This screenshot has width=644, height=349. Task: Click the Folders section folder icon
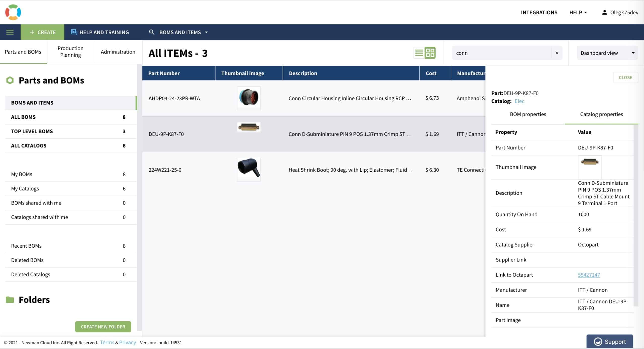click(10, 300)
